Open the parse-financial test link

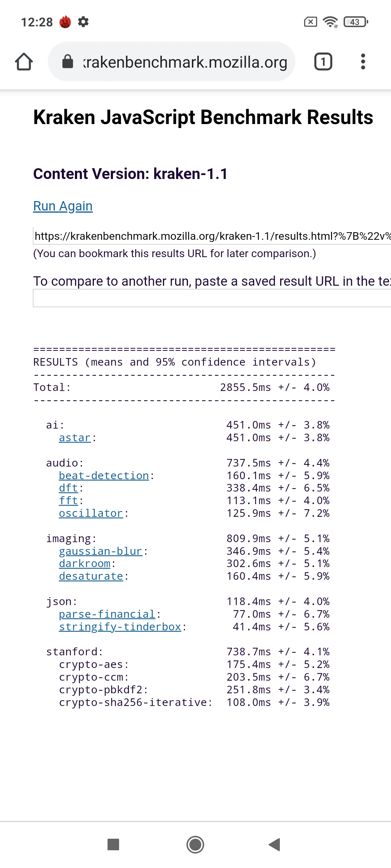click(107, 614)
